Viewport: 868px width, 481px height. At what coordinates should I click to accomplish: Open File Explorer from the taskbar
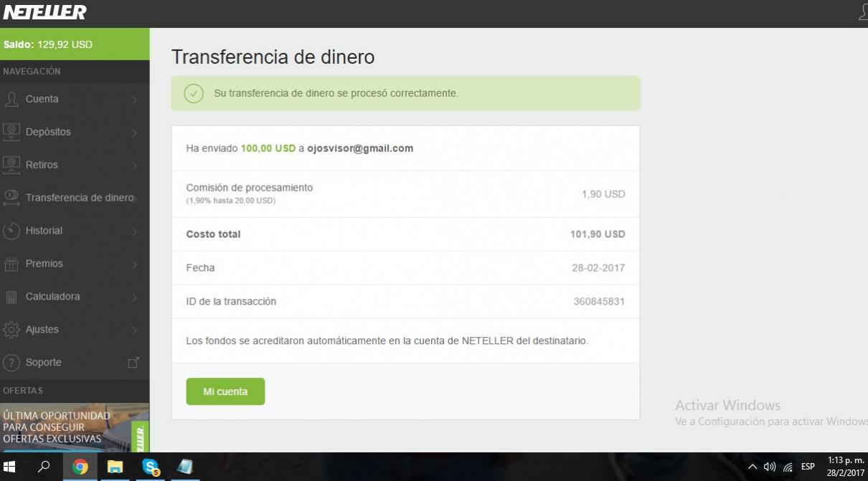click(115, 467)
